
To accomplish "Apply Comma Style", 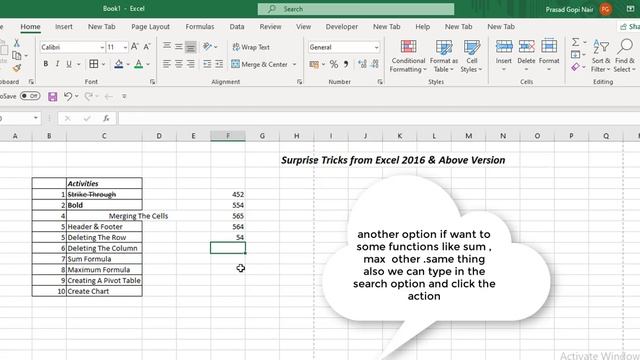I will (346, 64).
